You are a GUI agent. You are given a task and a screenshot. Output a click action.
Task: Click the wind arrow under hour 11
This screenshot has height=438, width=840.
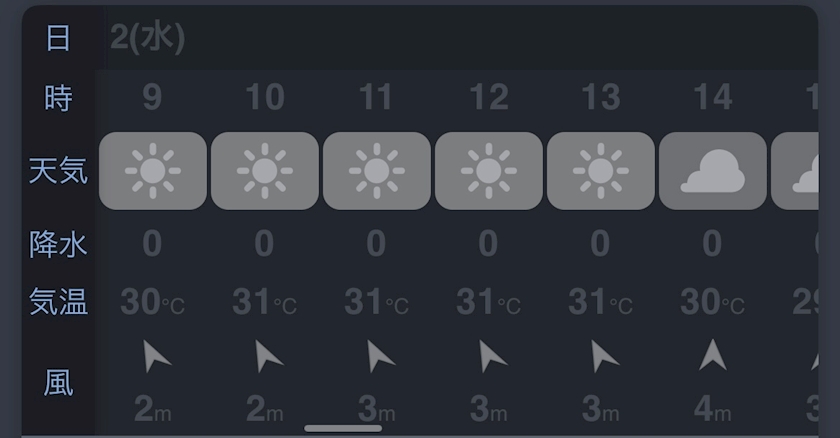pos(379,356)
